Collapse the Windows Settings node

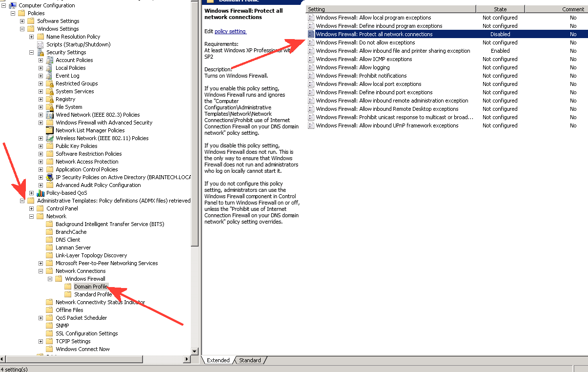22,29
